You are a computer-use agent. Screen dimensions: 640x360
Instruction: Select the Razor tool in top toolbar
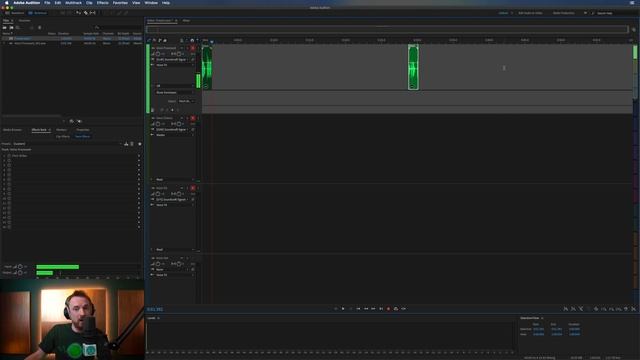(x=86, y=13)
